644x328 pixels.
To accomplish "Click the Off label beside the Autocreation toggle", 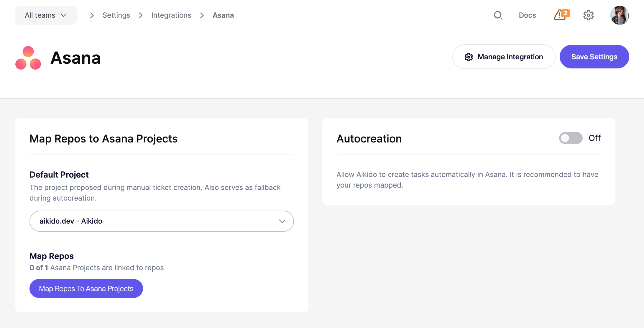I will click(x=595, y=138).
